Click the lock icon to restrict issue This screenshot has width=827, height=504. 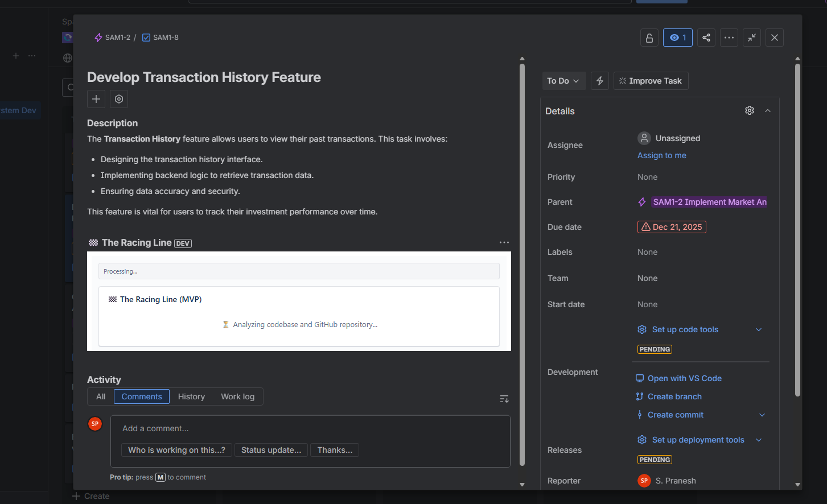(x=649, y=38)
